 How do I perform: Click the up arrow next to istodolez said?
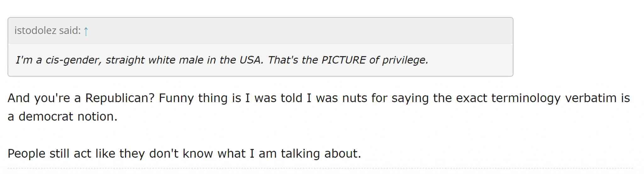pos(86,31)
